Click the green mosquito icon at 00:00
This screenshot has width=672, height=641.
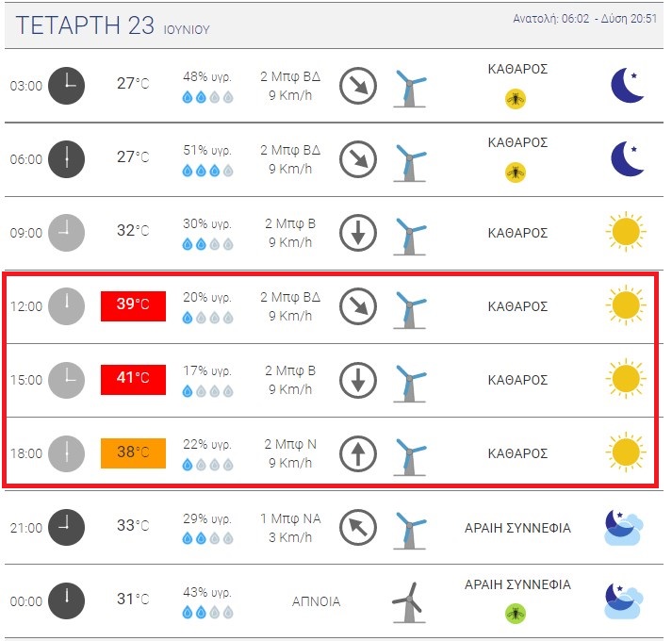coord(516,614)
